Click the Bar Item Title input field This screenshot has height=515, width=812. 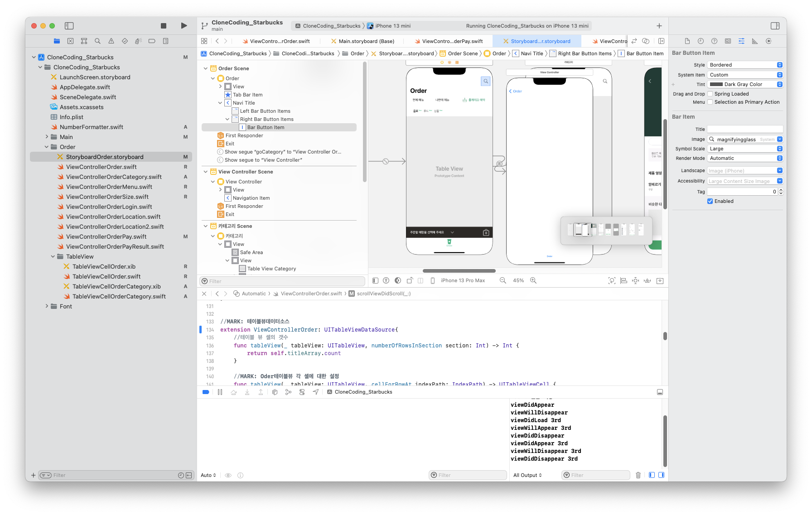point(745,129)
